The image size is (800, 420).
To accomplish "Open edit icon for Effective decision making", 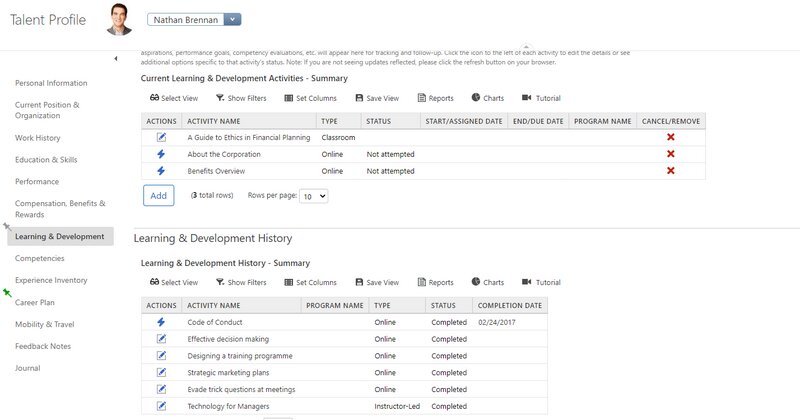I will 161,339.
